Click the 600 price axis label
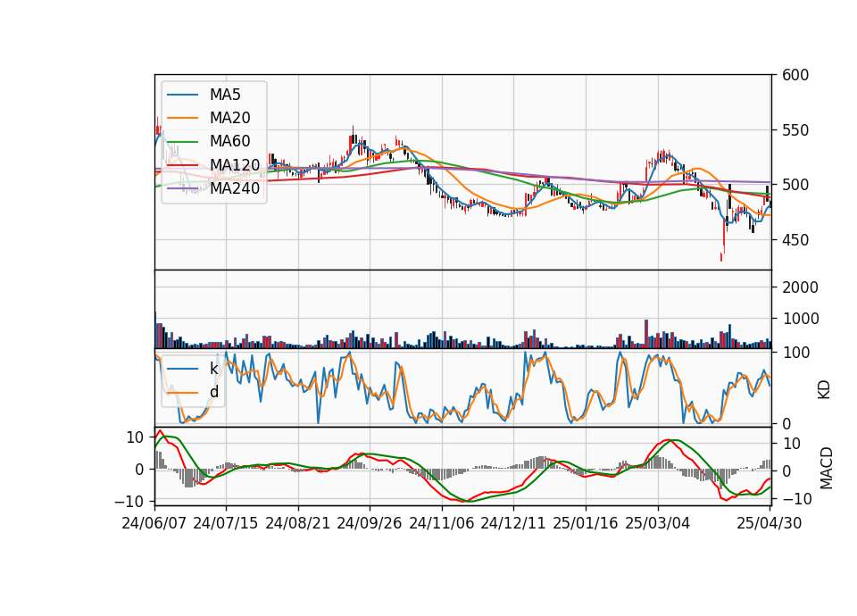Screen dimensions: 857x616 pyautogui.click(x=795, y=75)
